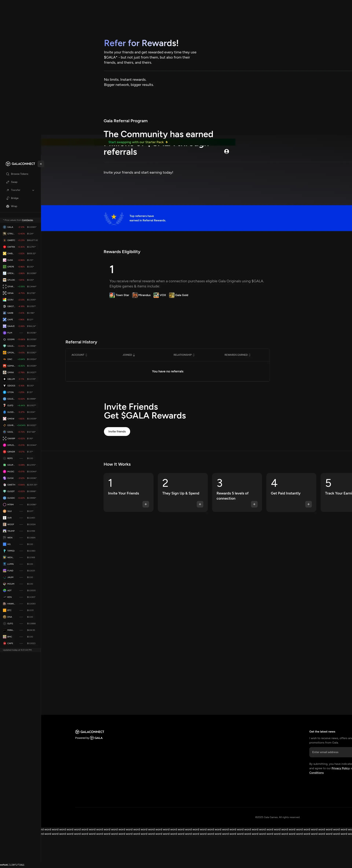Expand the Transfer menu chevron
Screen dimensions: 352x868
click(33, 190)
